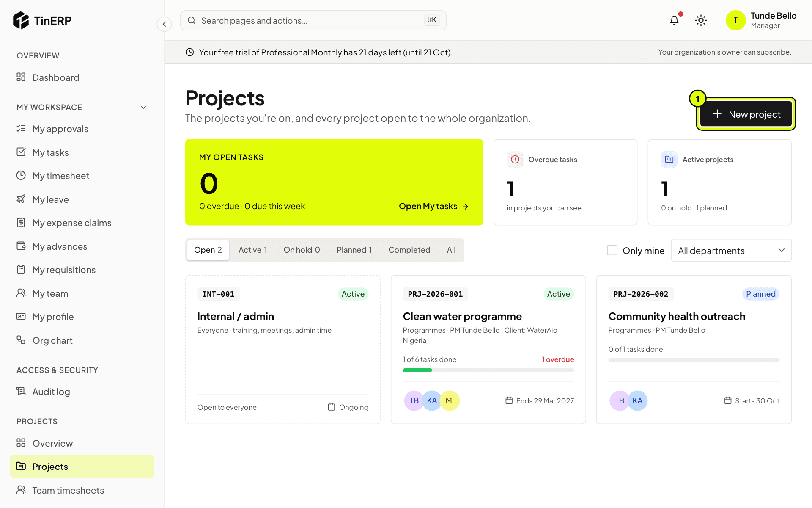The image size is (812, 508).
Task: Open the notifications bell
Action: point(674,20)
